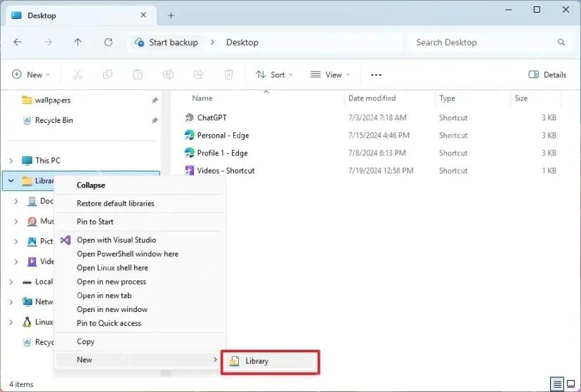Choose Open in new window
The height and width of the screenshot is (392, 581).
pos(140,309)
